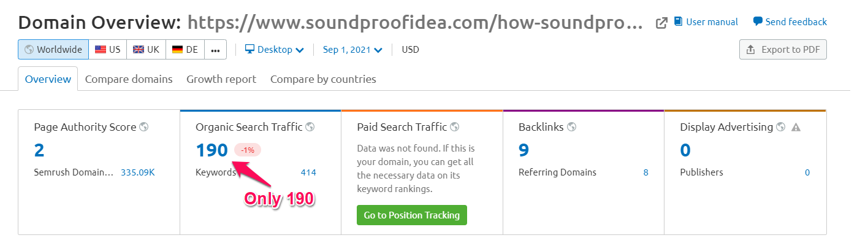This screenshot has width=868, height=243.
Task: Click the Go to Position Tracking button
Action: pyautogui.click(x=412, y=215)
